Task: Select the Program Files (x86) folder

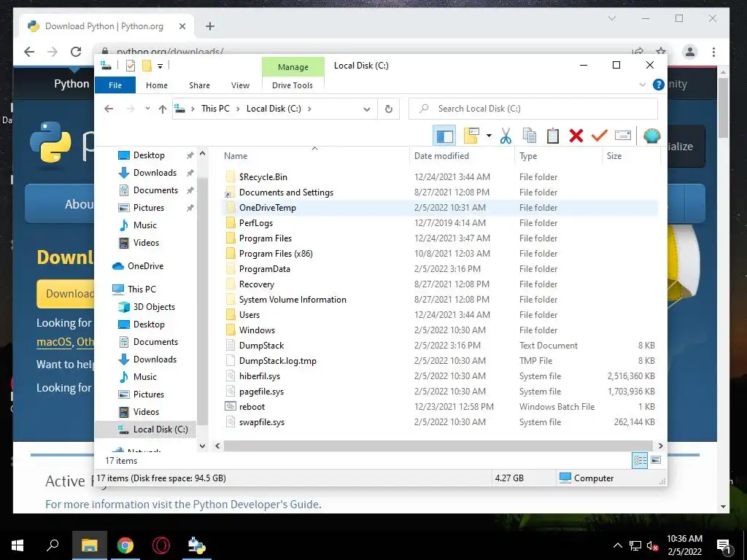Action: point(441,254)
